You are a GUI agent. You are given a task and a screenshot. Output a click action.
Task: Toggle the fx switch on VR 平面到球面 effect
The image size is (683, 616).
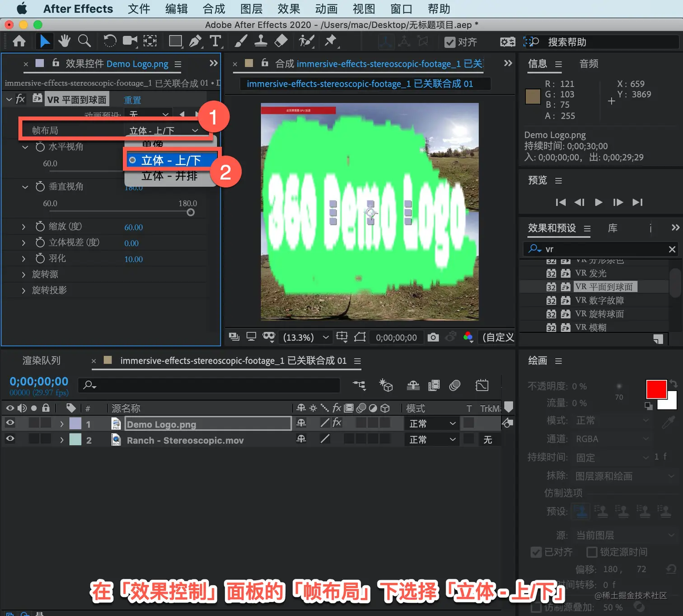[20, 99]
